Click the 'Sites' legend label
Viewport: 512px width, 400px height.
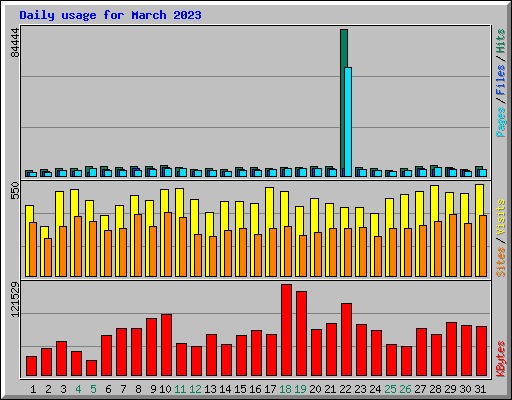tap(501, 262)
